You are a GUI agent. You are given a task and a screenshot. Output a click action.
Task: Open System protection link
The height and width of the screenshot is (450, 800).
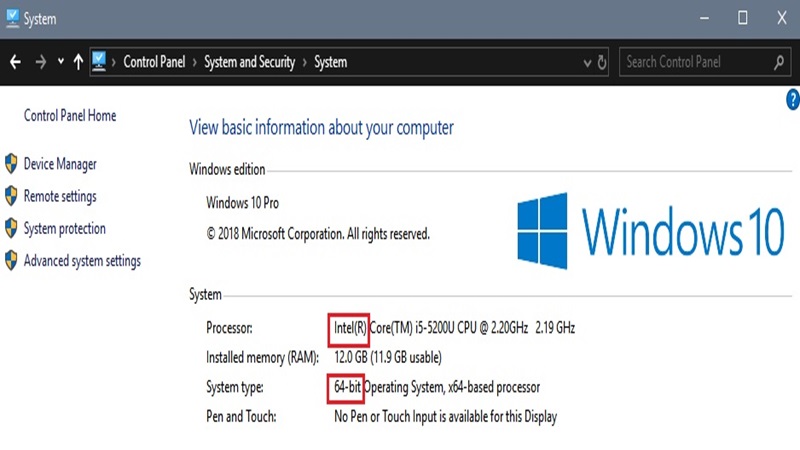point(65,229)
